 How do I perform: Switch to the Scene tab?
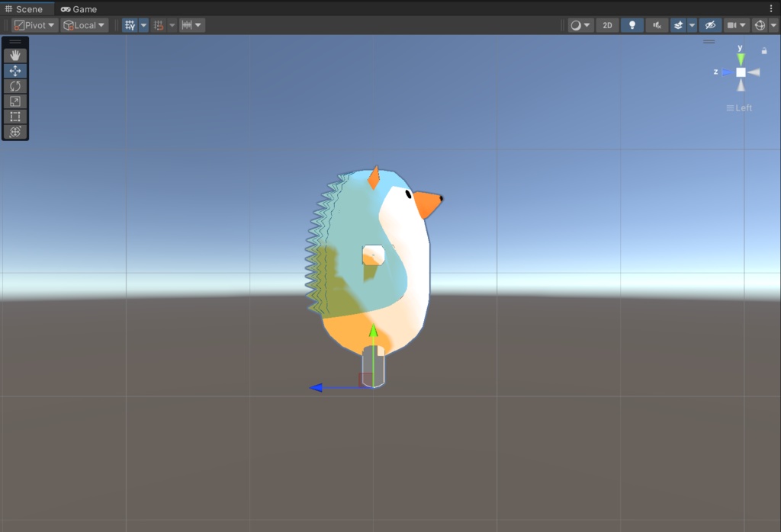[24, 9]
